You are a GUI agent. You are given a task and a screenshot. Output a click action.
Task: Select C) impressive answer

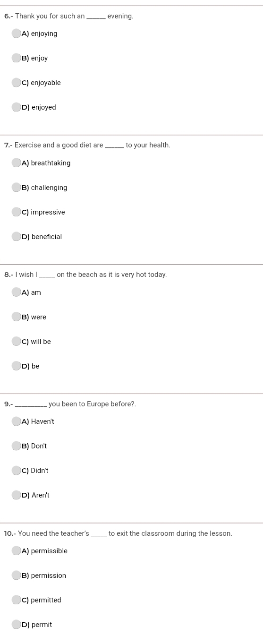(17, 212)
